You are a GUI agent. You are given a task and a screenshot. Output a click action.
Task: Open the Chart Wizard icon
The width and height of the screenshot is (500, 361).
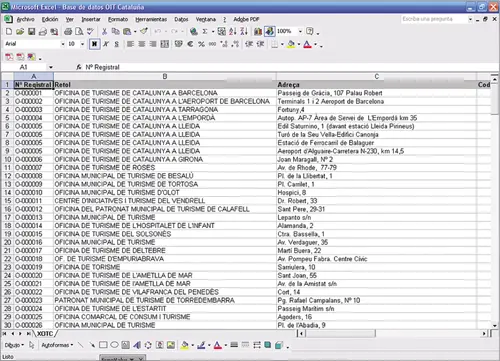(258, 32)
